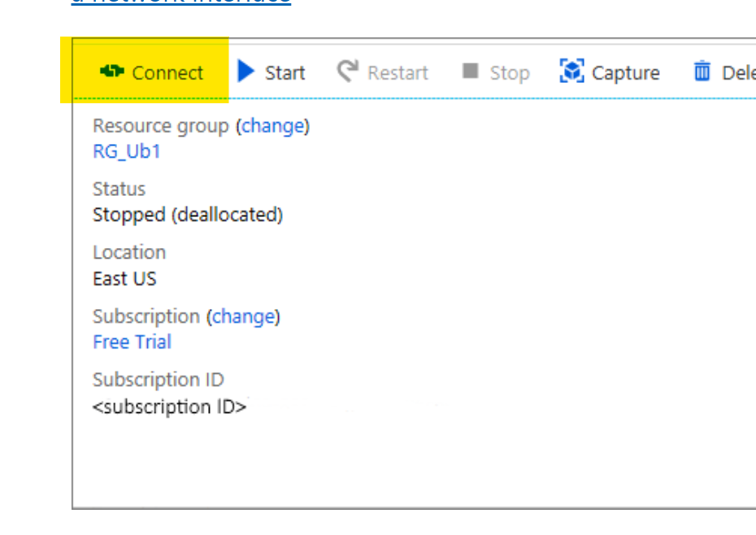Click the partially visible Delete label
The image size is (756, 535).
click(738, 73)
